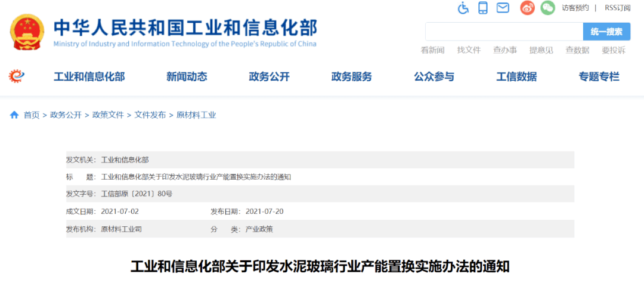This screenshot has width=644, height=295.
Task: Click the ministry title 中华人民共和国工业和信息化部
Action: [x=185, y=28]
